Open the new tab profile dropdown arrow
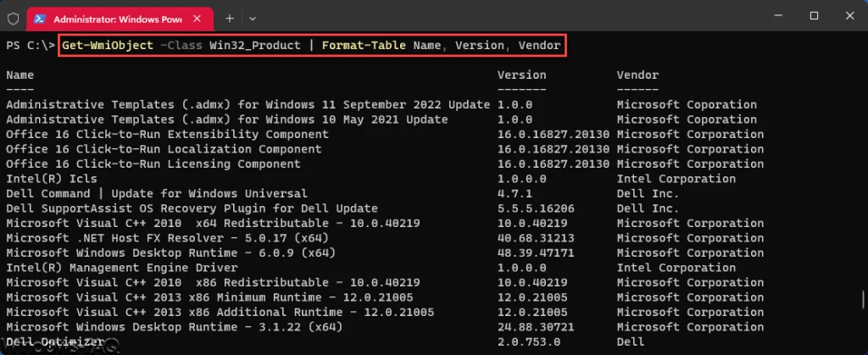Image resolution: width=868 pixels, height=355 pixels. tap(253, 19)
